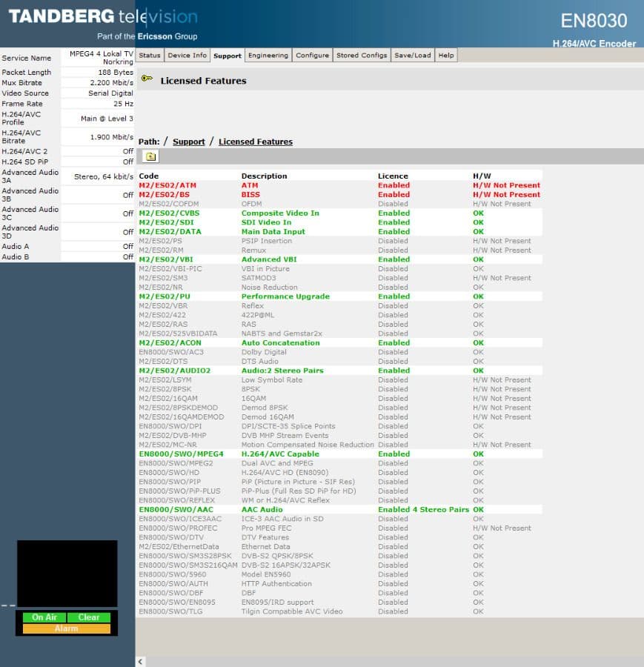Open the Stored Configs tab
This screenshot has width=644, height=667.
tap(361, 55)
